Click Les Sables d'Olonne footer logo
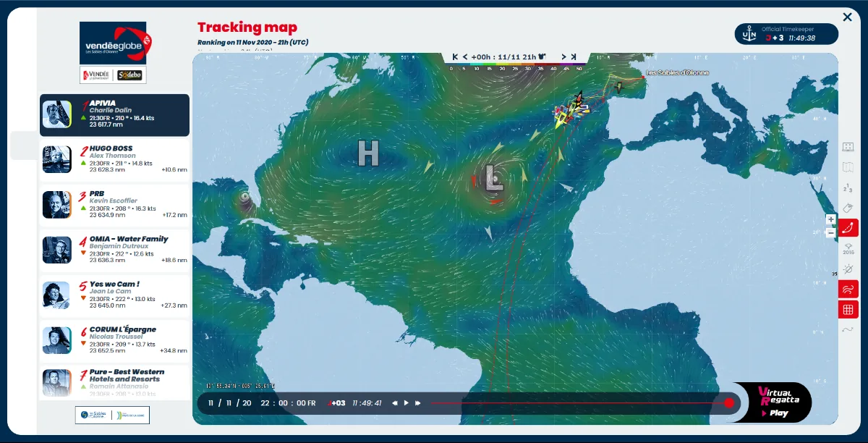This screenshot has width=868, height=443. 95,415
